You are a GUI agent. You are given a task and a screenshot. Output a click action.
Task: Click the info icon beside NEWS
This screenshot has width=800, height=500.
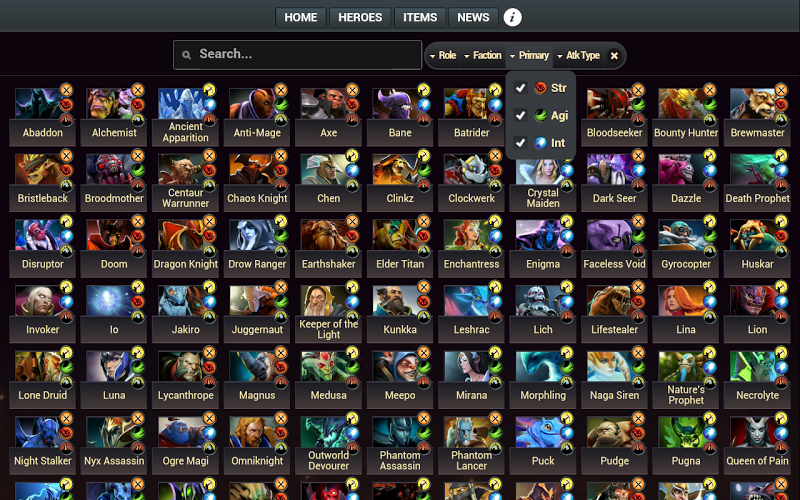[512, 17]
